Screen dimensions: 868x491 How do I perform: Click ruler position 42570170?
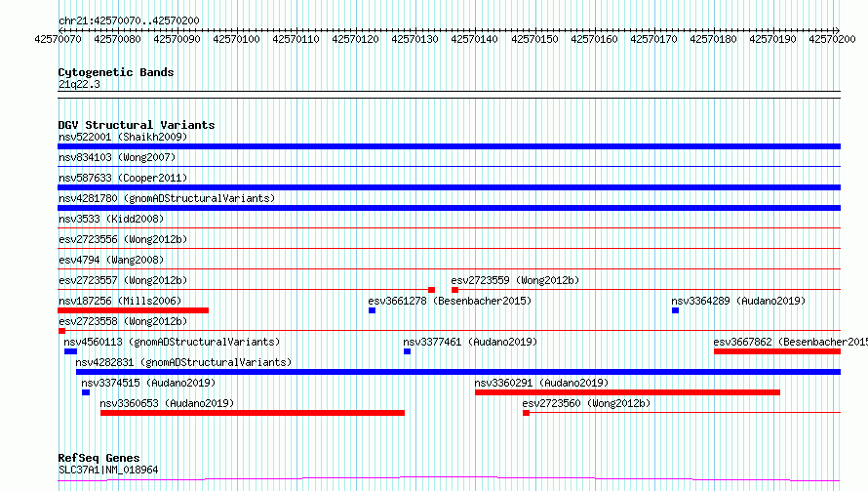[653, 39]
